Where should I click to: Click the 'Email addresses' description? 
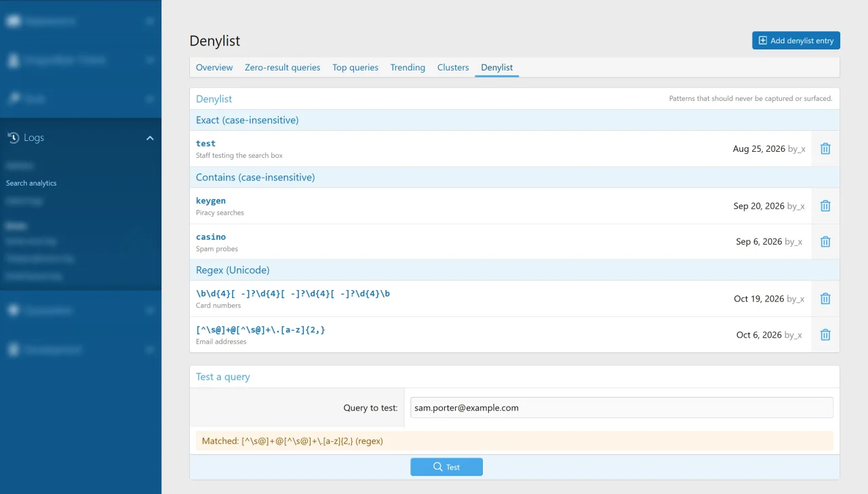pos(221,342)
